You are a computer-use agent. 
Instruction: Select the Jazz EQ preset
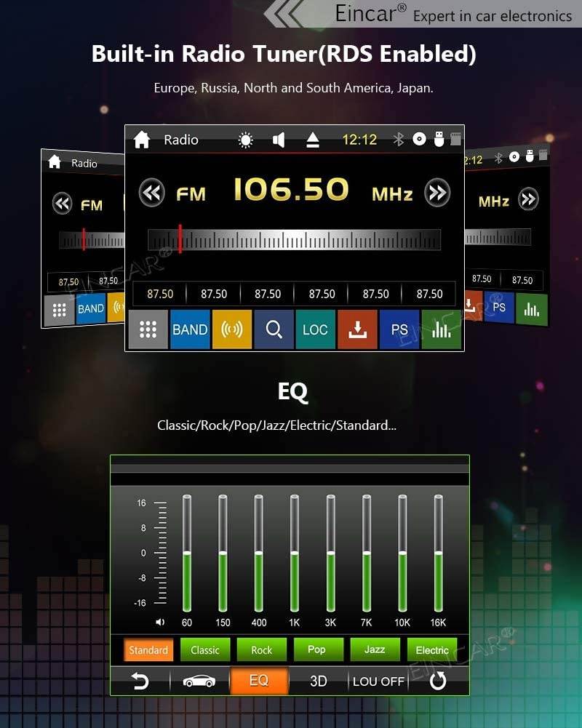[x=375, y=649]
